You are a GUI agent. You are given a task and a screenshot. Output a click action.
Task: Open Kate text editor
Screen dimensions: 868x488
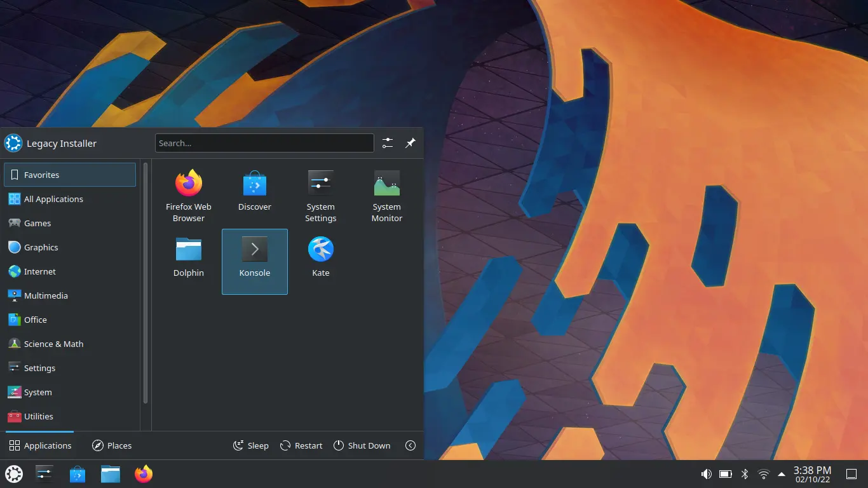click(321, 262)
